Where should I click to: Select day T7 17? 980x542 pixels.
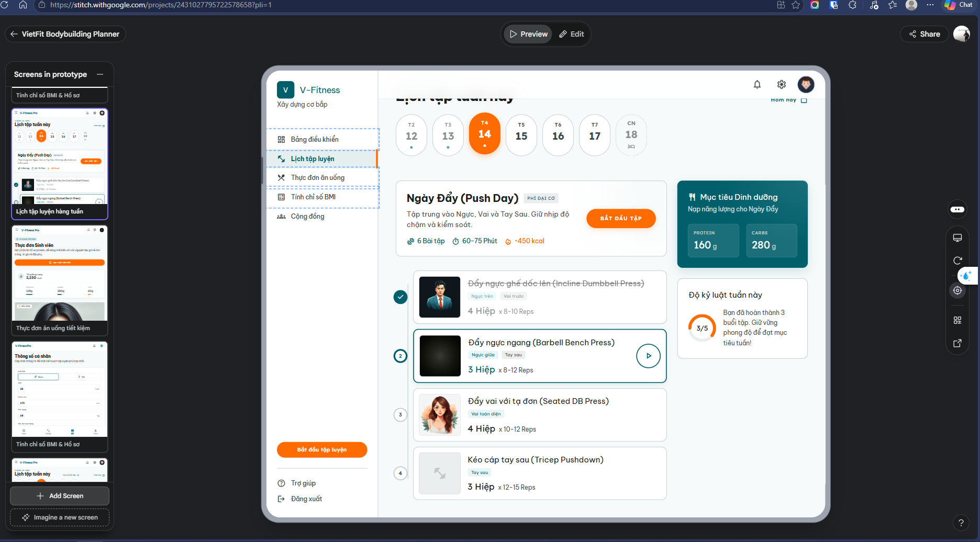click(595, 135)
